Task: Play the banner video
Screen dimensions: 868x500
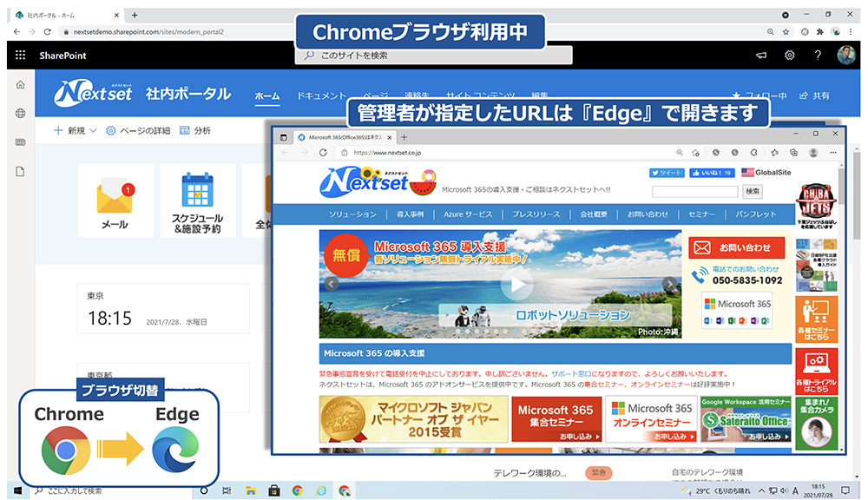Action: 516,284
